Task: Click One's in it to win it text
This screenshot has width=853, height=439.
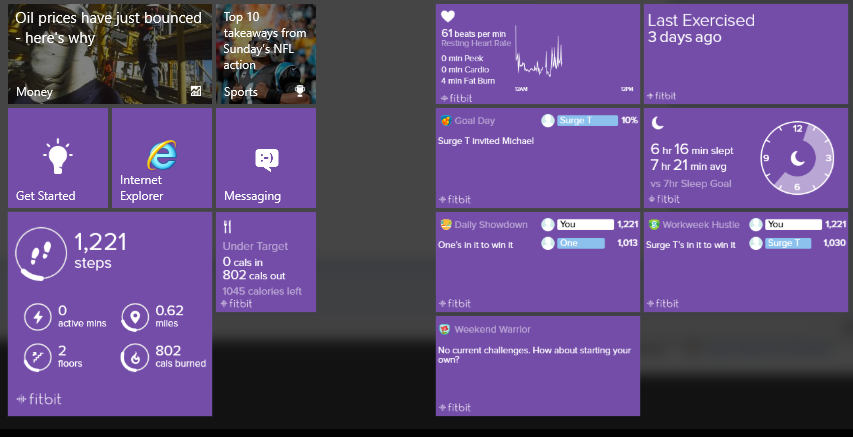Action: [475, 245]
